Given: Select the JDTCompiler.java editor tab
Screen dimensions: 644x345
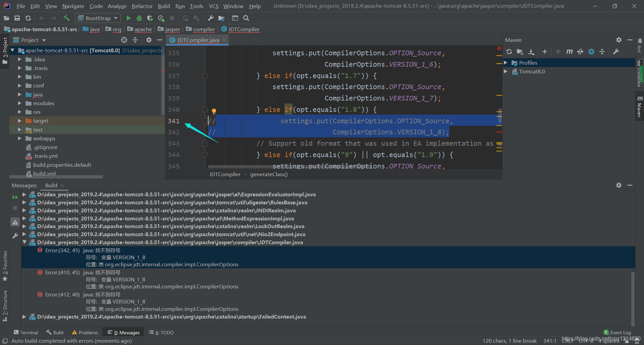Looking at the screenshot, I should point(198,40).
